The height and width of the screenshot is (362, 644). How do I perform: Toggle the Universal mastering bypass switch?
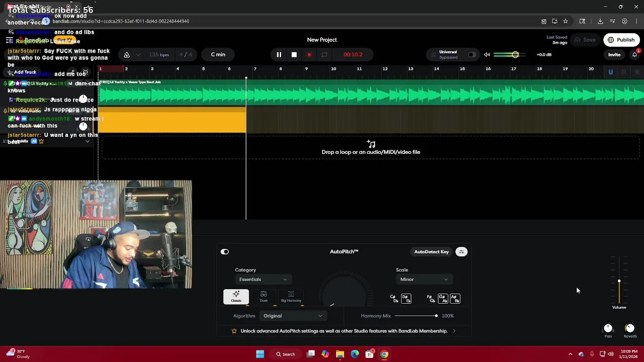click(472, 54)
